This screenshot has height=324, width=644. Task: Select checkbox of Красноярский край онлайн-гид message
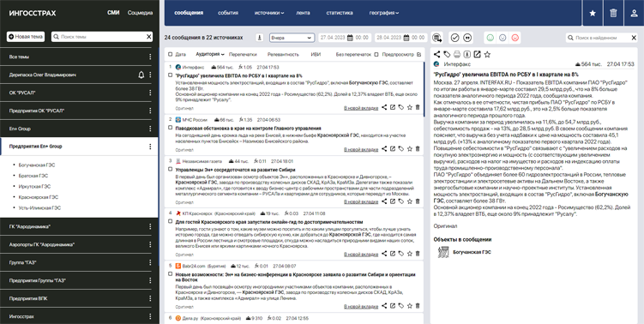pyautogui.click(x=171, y=221)
